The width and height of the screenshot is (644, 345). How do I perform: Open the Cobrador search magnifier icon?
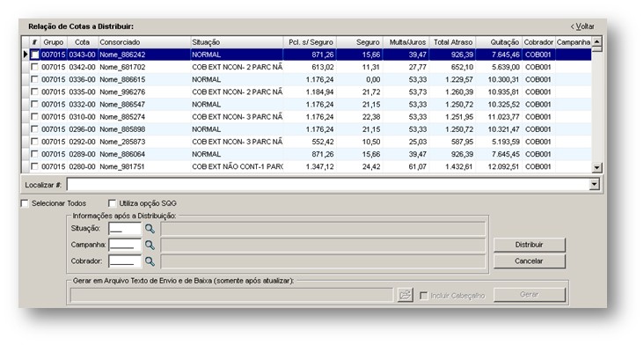(150, 261)
